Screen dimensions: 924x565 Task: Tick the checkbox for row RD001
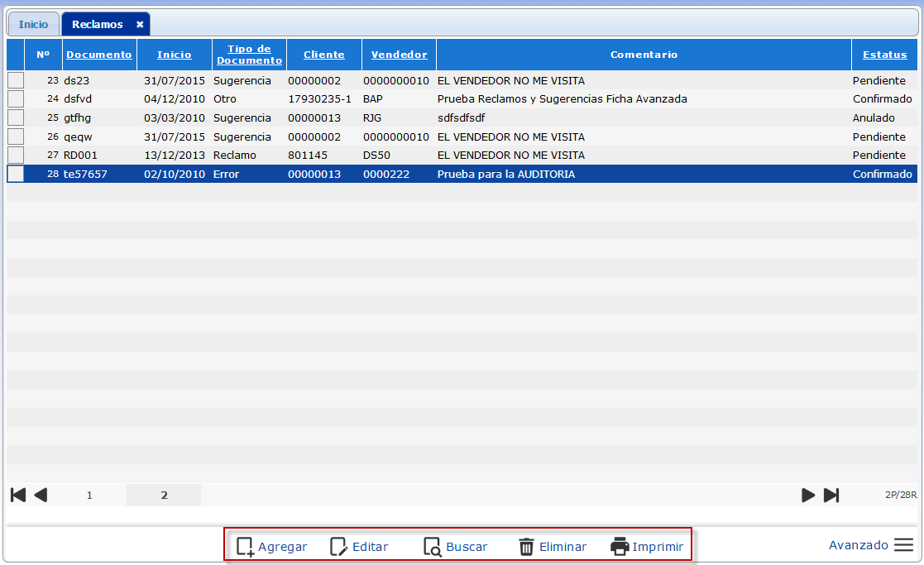tap(16, 155)
